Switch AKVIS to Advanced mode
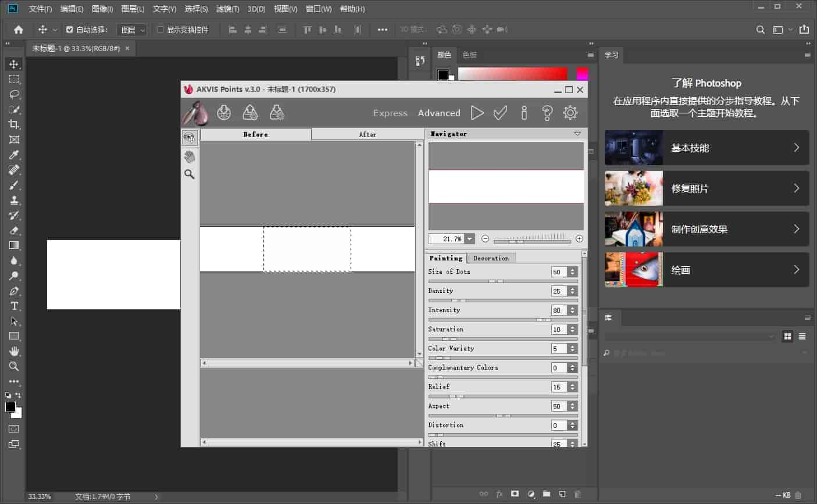The image size is (817, 504). pyautogui.click(x=439, y=113)
